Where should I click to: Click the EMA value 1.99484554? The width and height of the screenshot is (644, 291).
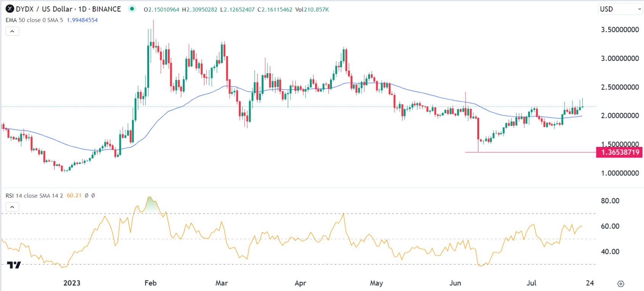point(82,20)
